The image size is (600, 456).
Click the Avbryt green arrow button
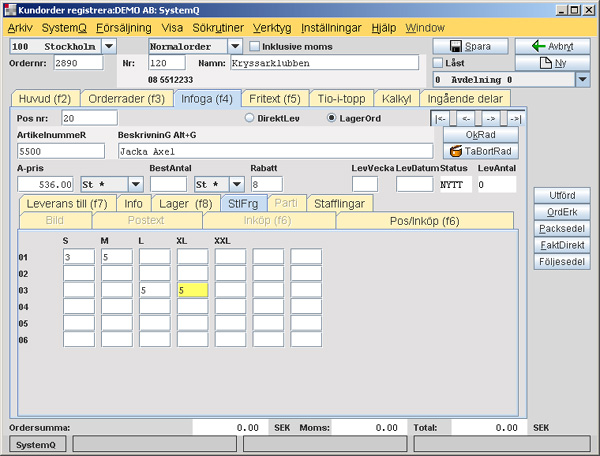[x=552, y=46]
